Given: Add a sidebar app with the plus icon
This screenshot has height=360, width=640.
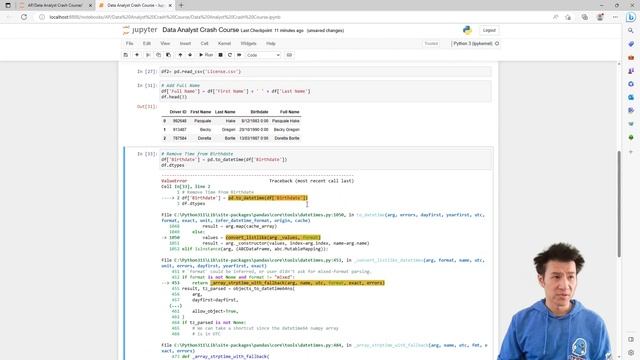Looking at the screenshot, I should pos(631,152).
